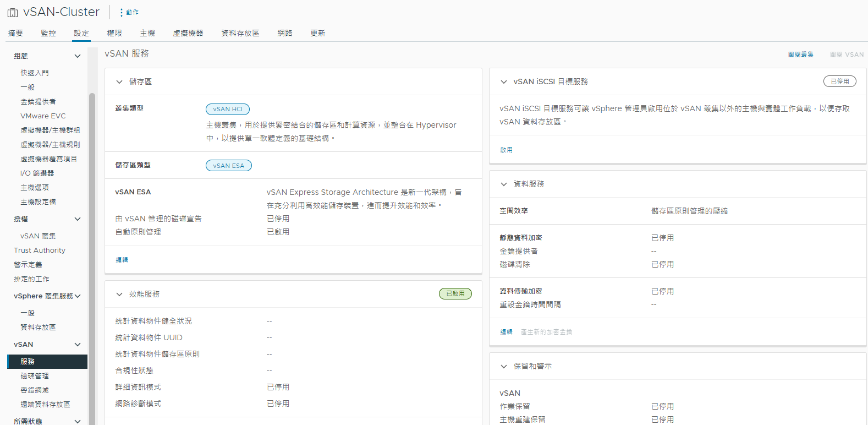Image resolution: width=868 pixels, height=425 pixels.
Task: Collapse the 保留和警示 card
Action: [504, 366]
